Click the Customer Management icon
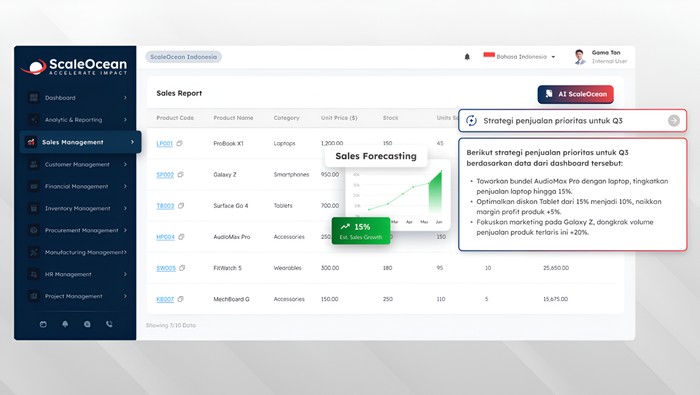The width and height of the screenshot is (700, 395). [x=33, y=164]
